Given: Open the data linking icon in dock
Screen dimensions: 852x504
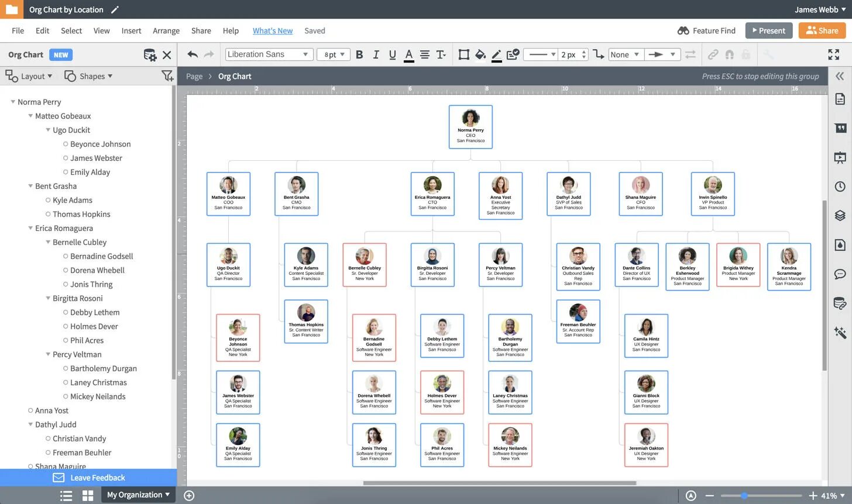Looking at the screenshot, I should [x=840, y=303].
